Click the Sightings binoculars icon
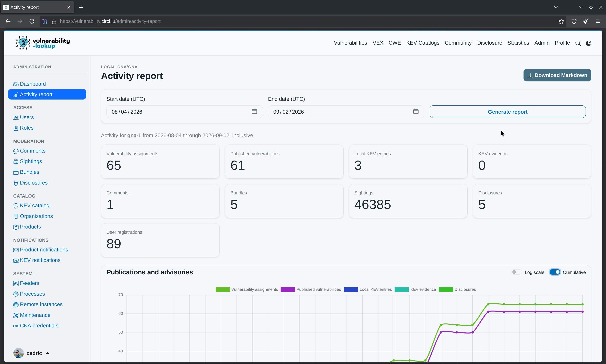Image resolution: width=606 pixels, height=364 pixels. point(16,162)
